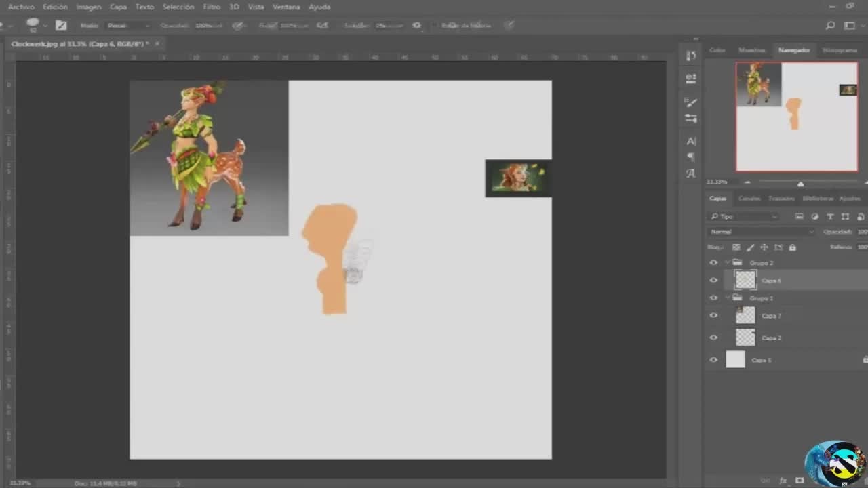Select the Capa 6 layer thumbnail
This screenshot has width=868, height=488.
pos(745,280)
